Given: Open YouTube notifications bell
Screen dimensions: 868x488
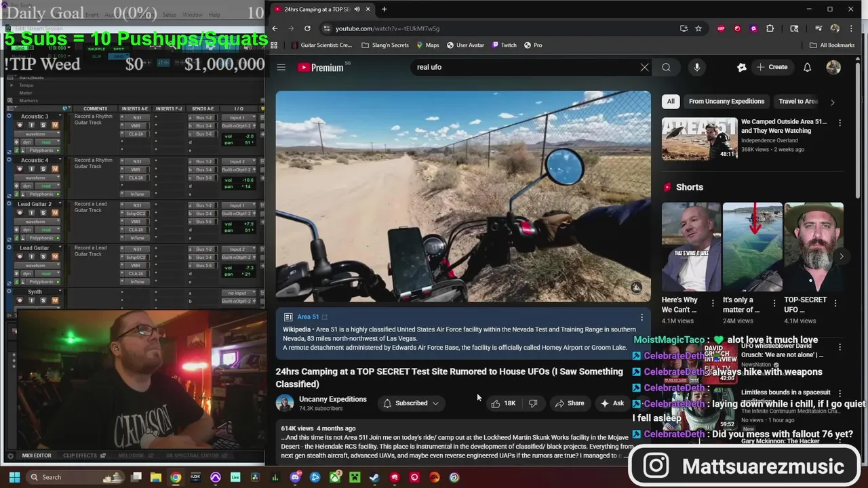Looking at the screenshot, I should pyautogui.click(x=807, y=67).
